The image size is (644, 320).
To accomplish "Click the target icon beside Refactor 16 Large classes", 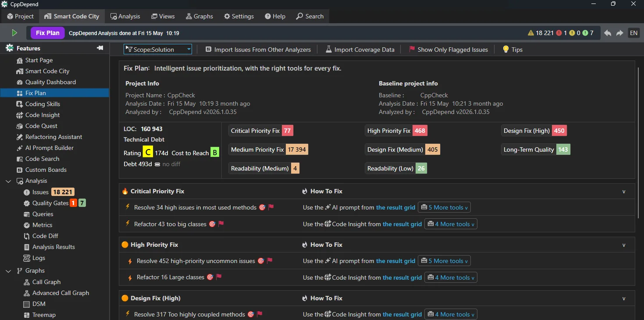I will point(210,277).
